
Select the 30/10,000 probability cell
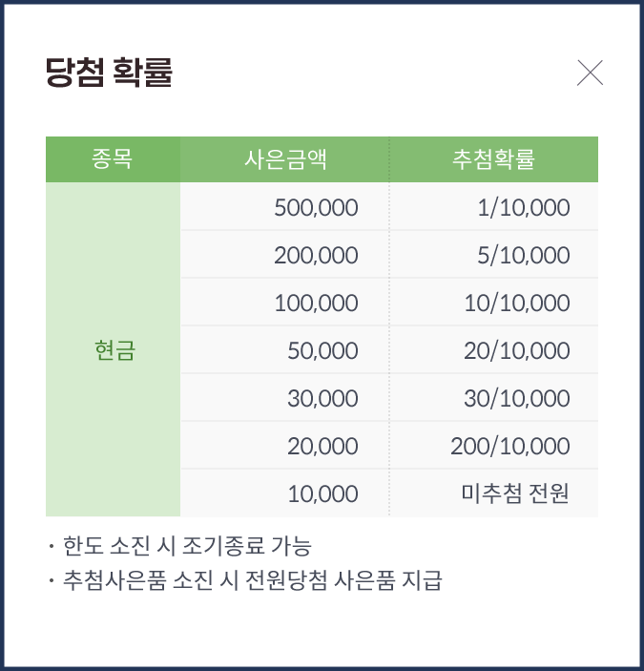517,399
